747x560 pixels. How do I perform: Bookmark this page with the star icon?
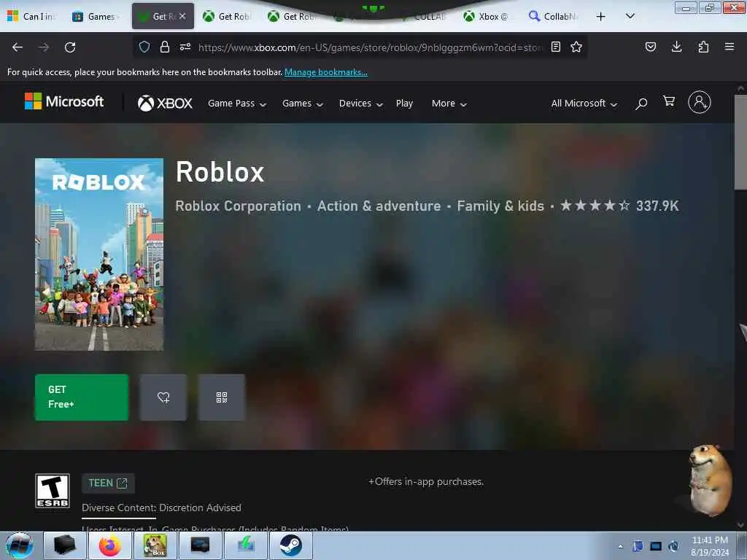pos(576,47)
